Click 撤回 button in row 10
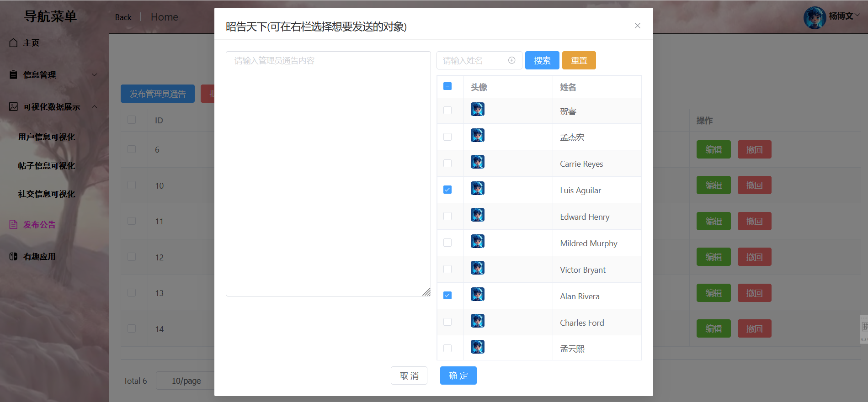 pyautogui.click(x=755, y=185)
